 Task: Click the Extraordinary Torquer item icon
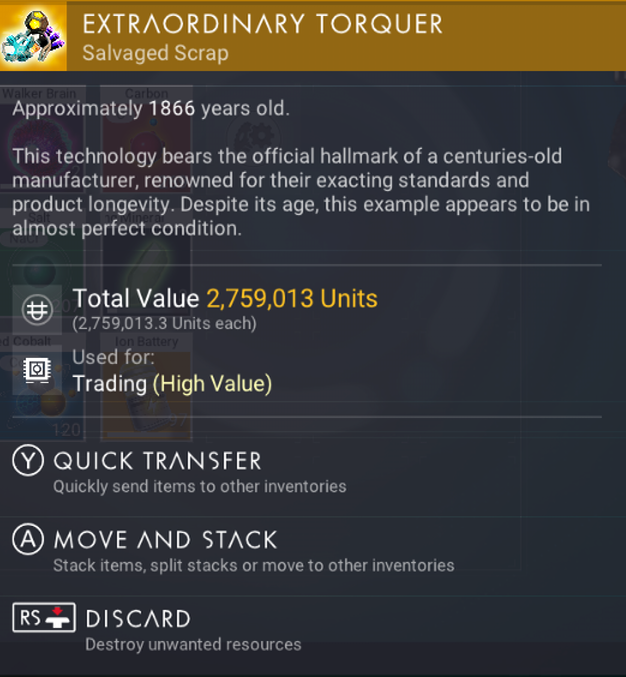click(x=33, y=36)
